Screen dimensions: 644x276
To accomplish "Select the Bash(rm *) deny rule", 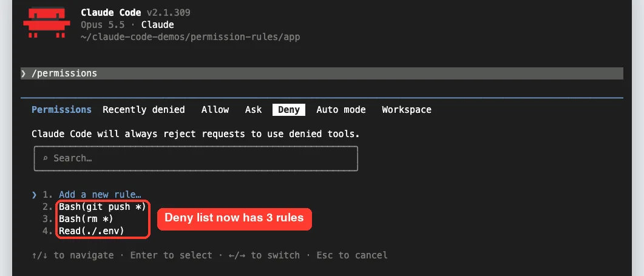I will (x=86, y=219).
